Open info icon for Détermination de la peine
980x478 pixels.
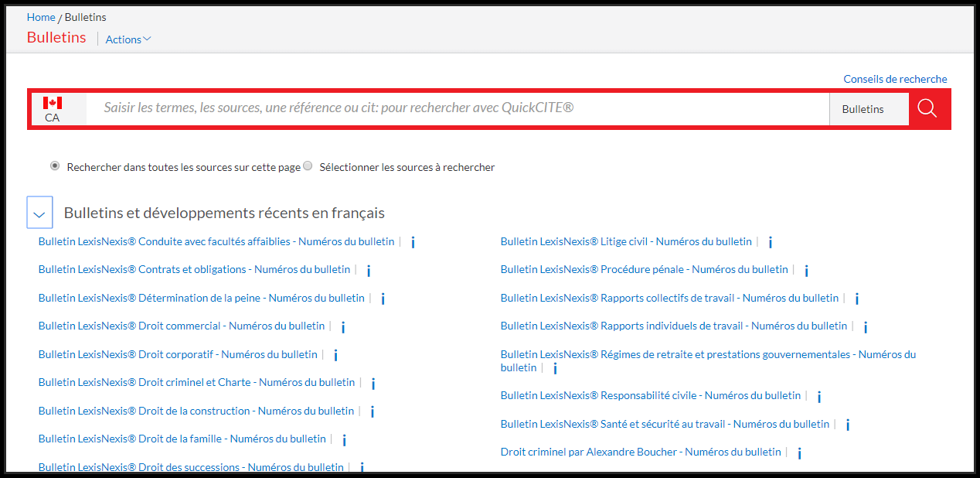click(383, 299)
